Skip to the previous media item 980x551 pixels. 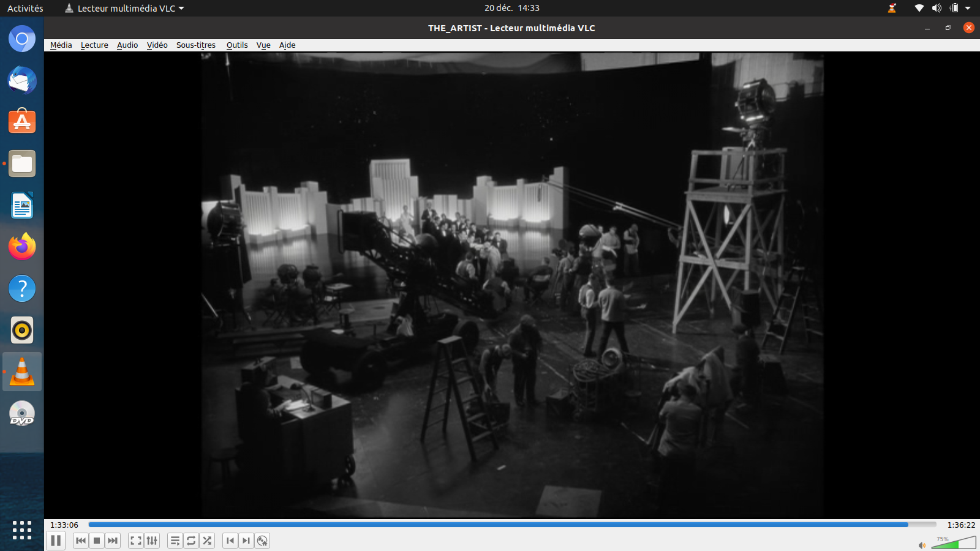pyautogui.click(x=81, y=541)
